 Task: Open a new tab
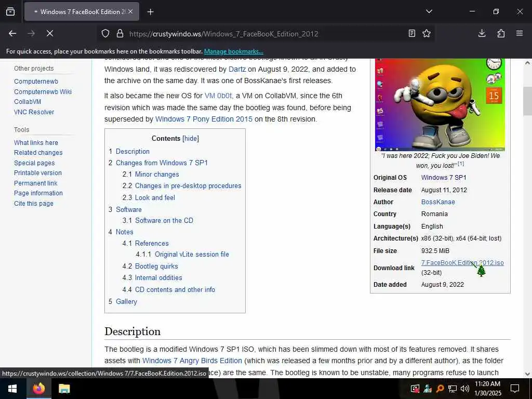(x=150, y=12)
